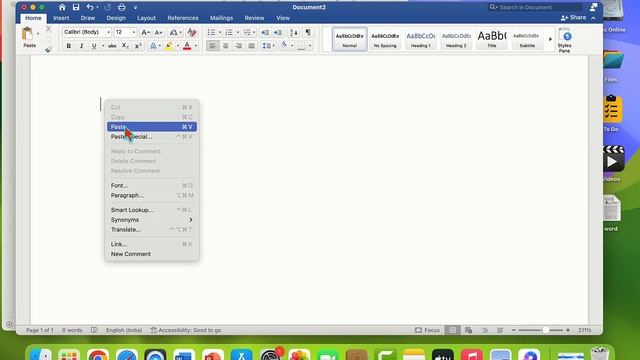Click the Sort icon in ribbon

[293, 32]
